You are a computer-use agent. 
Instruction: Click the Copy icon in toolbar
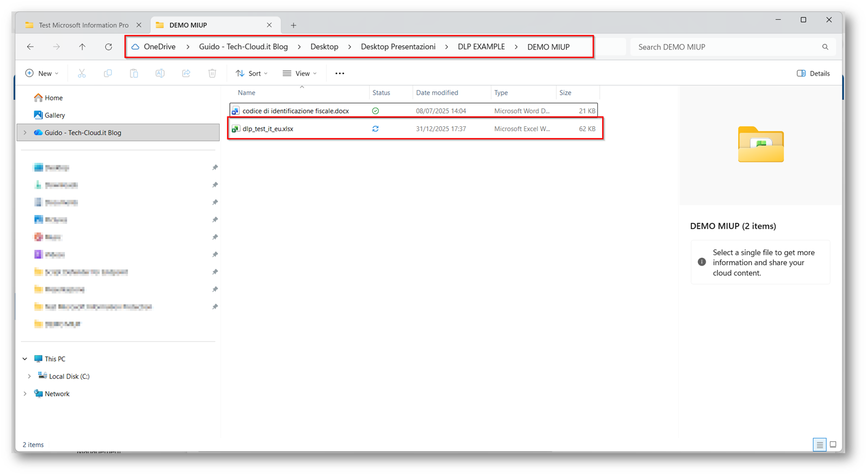coord(108,73)
